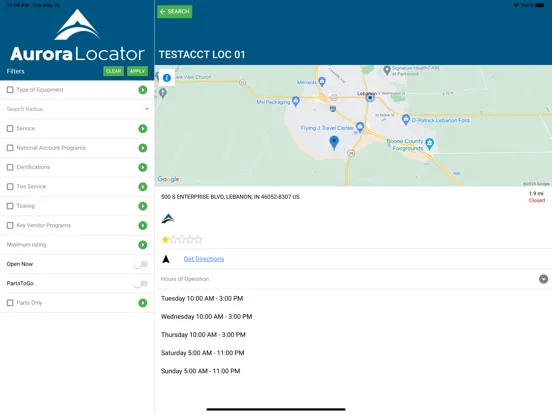Viewport: 552px width, 414px height.
Task: Click the Interstate 65 shield on map
Action: (x=333, y=109)
